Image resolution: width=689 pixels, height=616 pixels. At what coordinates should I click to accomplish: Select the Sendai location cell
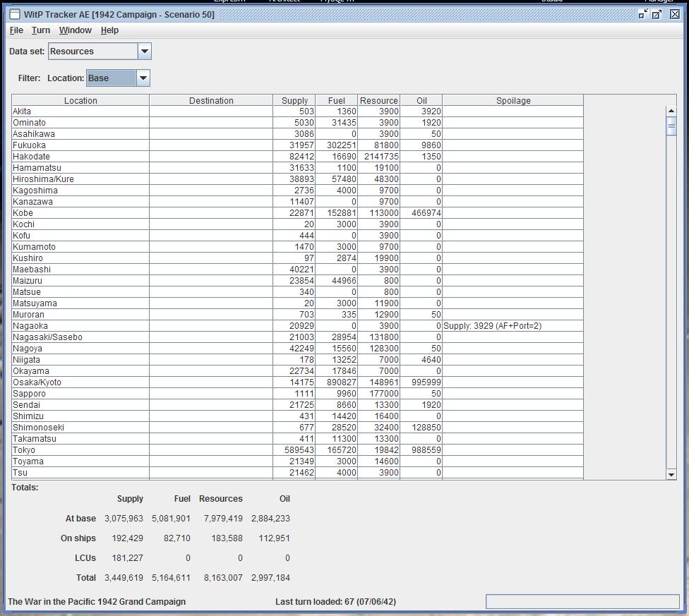[80, 405]
